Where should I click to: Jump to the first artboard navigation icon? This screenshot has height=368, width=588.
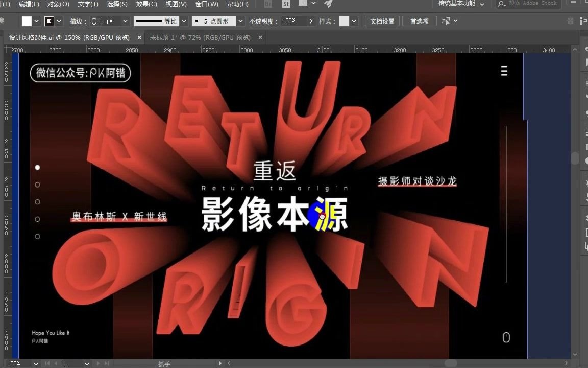click(x=47, y=364)
